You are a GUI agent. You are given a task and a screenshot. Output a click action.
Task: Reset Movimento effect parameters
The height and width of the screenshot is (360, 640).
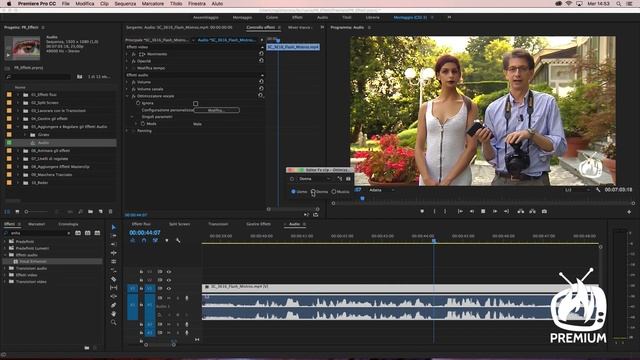[x=261, y=53]
